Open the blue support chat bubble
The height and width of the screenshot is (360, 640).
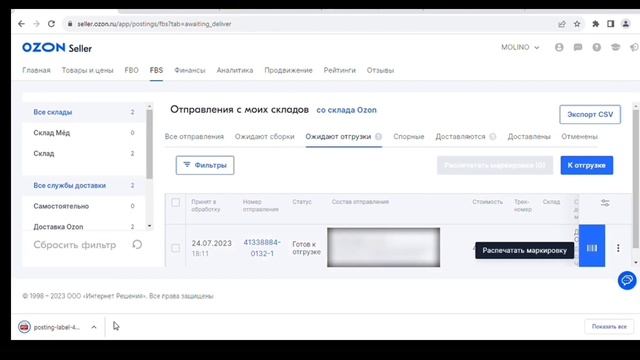coord(627,280)
